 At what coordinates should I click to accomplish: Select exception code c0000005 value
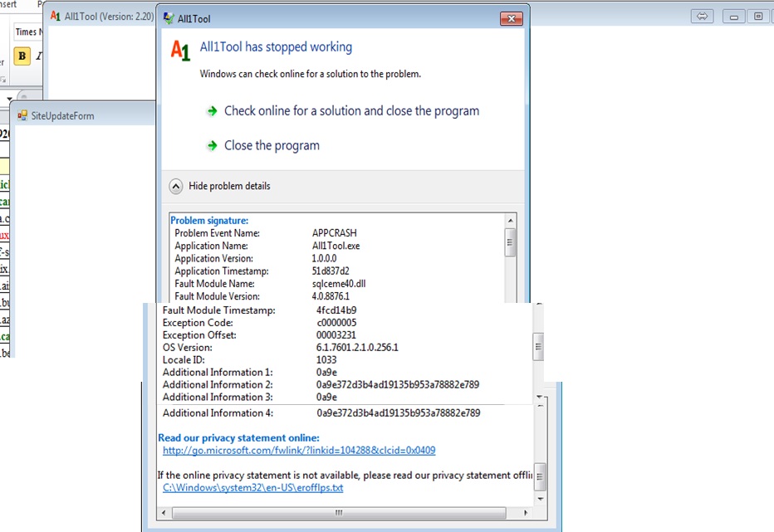336,323
